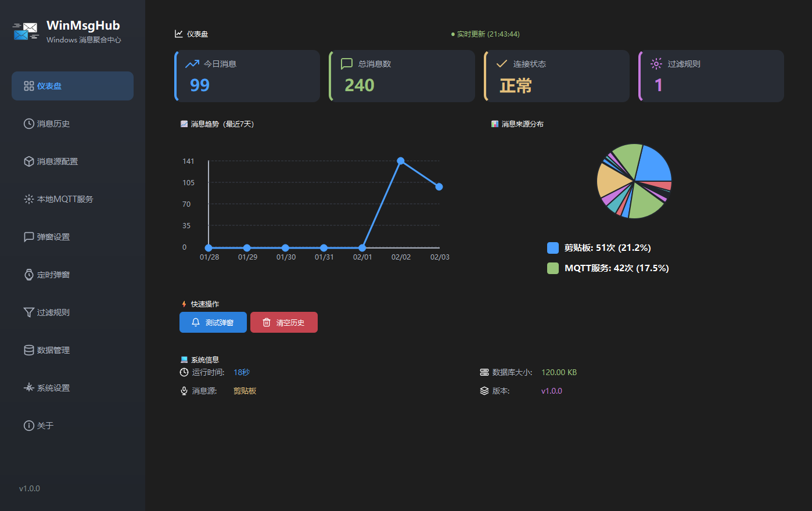The image size is (812, 511).
Task: Click the database icon beside 数据管理
Action: point(28,350)
